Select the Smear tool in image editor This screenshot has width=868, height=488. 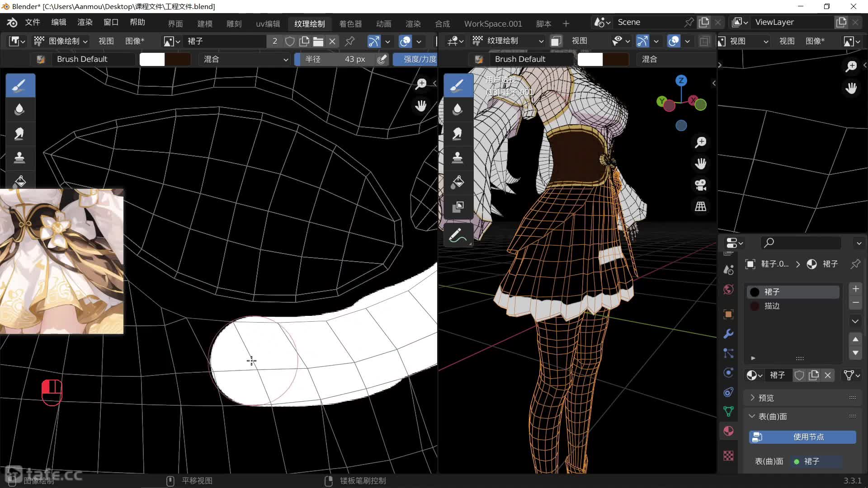pyautogui.click(x=20, y=134)
